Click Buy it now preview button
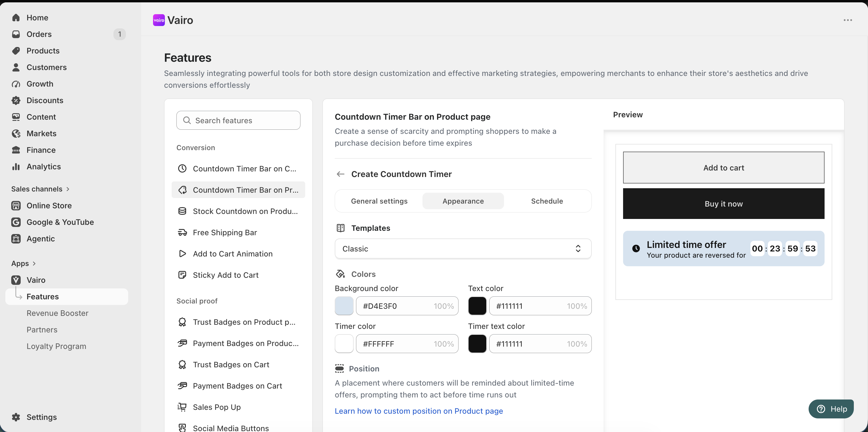Viewport: 868px width, 432px height. point(724,204)
